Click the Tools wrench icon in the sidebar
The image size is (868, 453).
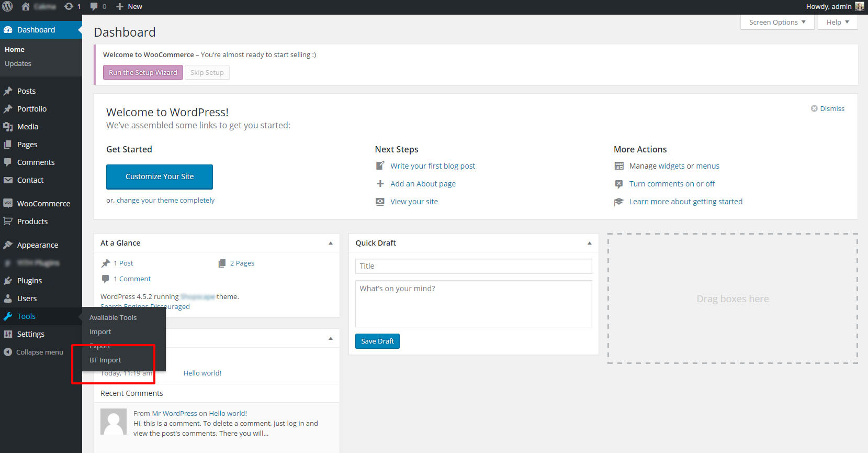[x=8, y=316]
